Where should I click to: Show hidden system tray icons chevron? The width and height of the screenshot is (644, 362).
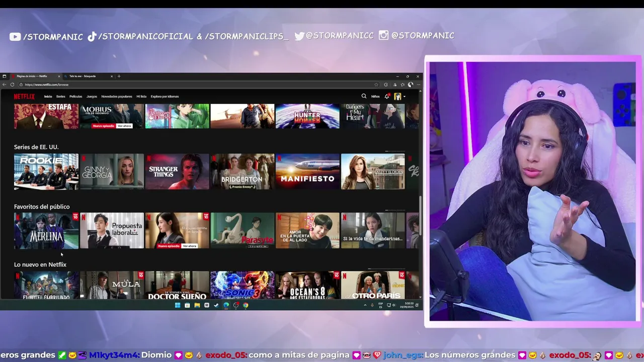pos(365,305)
